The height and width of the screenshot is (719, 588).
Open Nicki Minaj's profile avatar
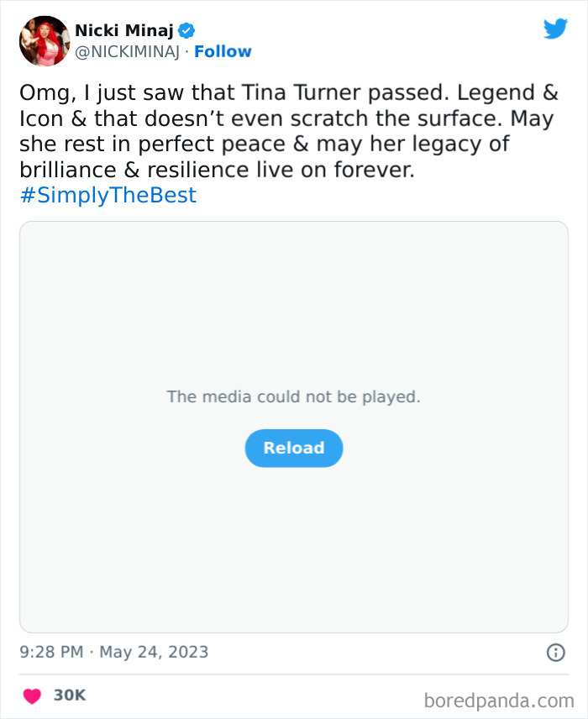44,40
